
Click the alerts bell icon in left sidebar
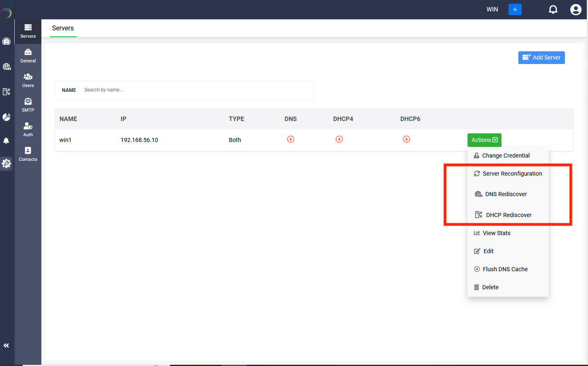(6, 141)
